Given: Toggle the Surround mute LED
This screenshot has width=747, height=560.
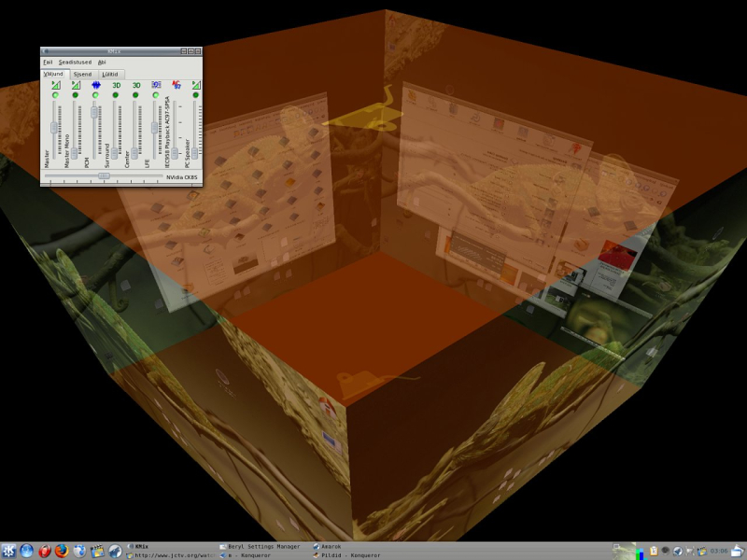Looking at the screenshot, I should [x=115, y=95].
